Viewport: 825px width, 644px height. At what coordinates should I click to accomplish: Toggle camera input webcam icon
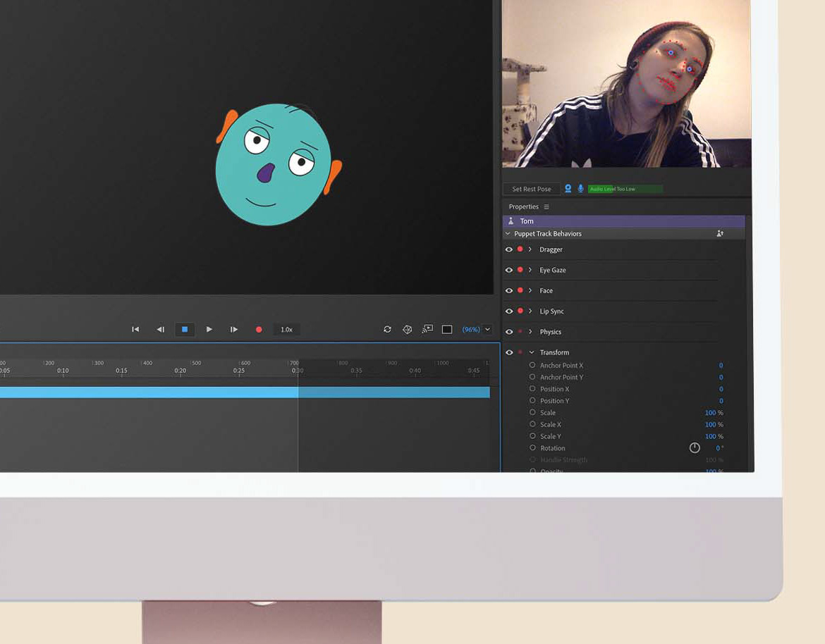tap(568, 188)
